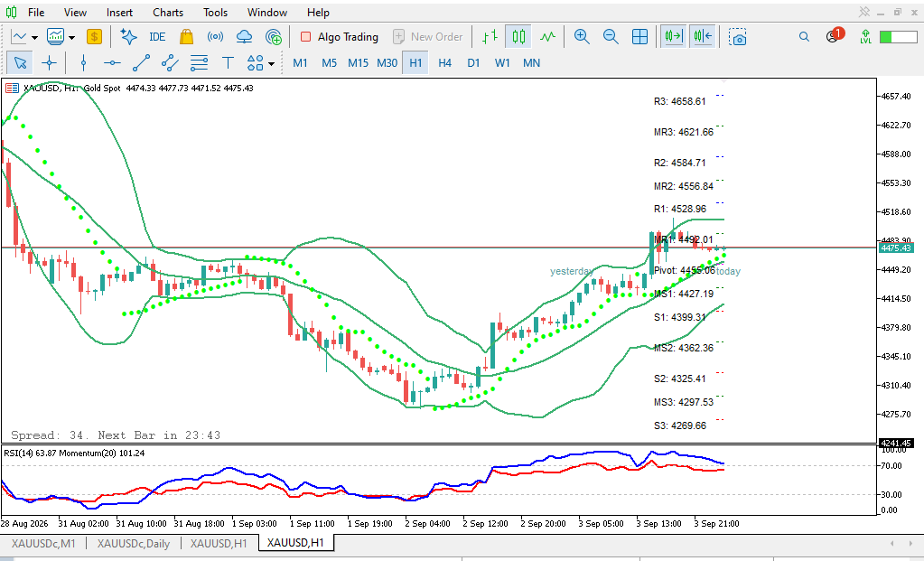Viewport: 924px width, 561px height.
Task: Switch chart to bar chart
Action: tap(490, 36)
